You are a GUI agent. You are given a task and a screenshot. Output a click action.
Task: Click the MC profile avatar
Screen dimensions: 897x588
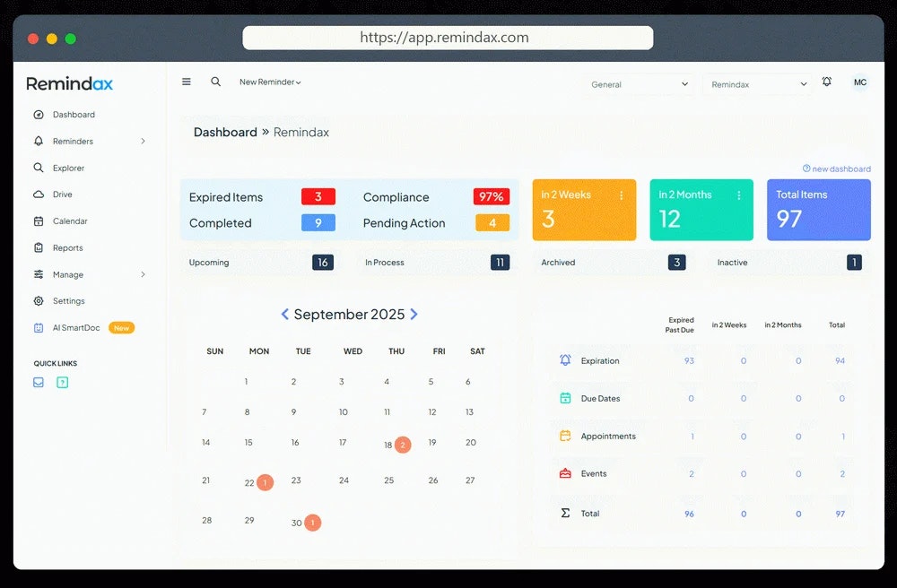pos(859,82)
